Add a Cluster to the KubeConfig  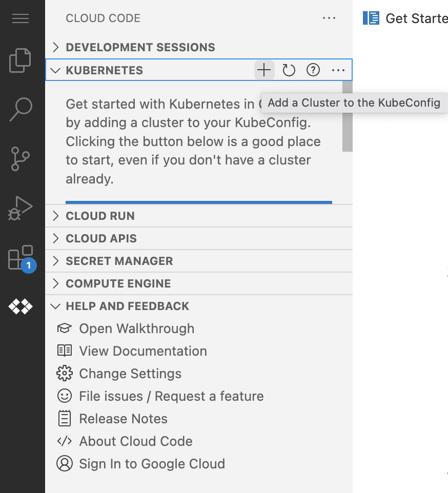click(x=264, y=70)
